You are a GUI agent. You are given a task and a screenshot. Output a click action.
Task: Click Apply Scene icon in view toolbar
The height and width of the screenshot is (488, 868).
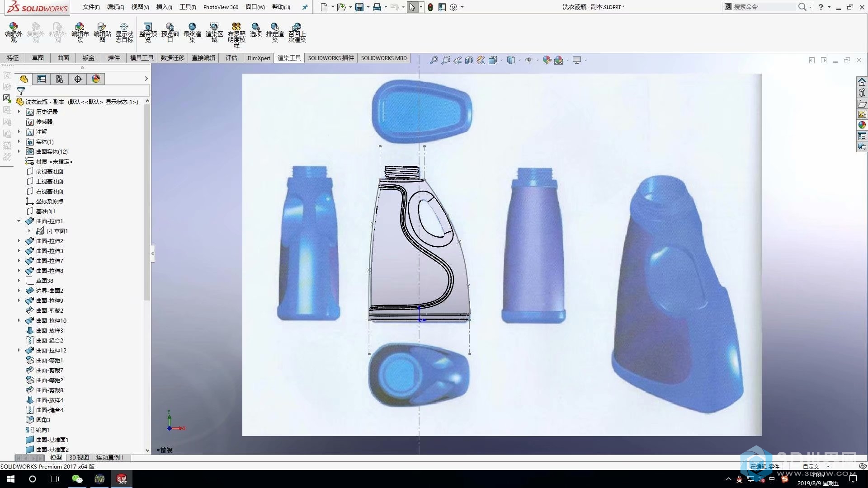(x=559, y=60)
